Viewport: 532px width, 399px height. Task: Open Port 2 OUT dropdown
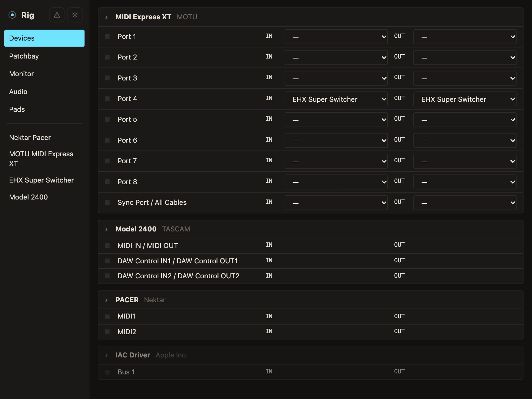(465, 58)
